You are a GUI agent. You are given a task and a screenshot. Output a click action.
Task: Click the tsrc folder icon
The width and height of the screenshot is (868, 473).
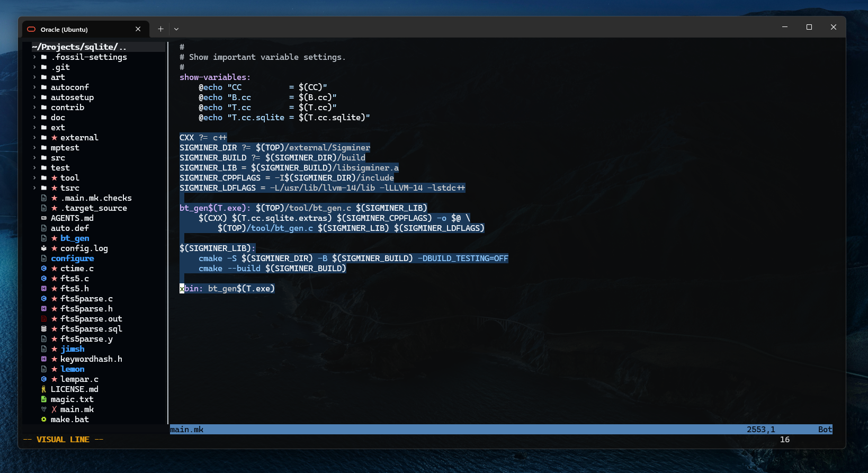tap(44, 188)
